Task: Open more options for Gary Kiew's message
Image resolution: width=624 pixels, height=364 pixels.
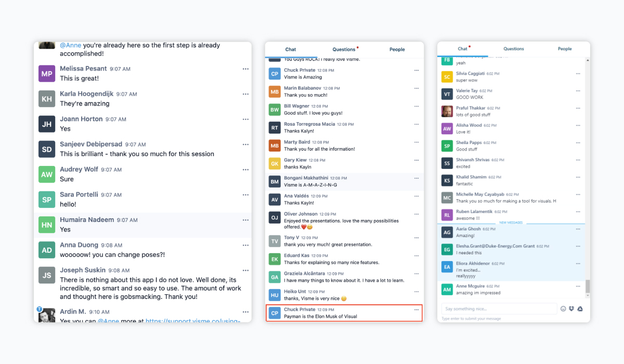Action: click(x=416, y=160)
